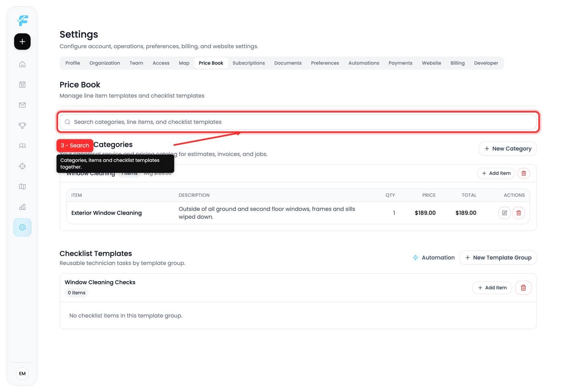The height and width of the screenshot is (392, 565).
Task: Switch to the Organization tab
Action: click(105, 63)
